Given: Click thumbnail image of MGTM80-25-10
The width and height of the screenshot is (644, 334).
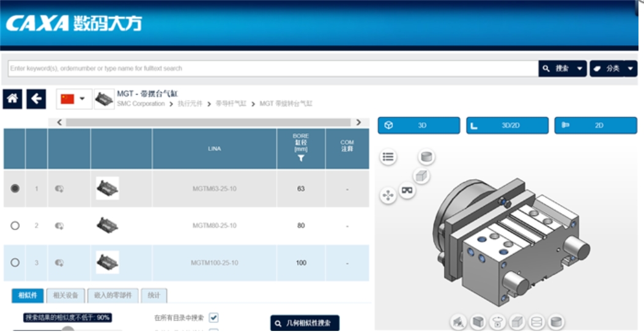Looking at the screenshot, I should click(107, 225).
